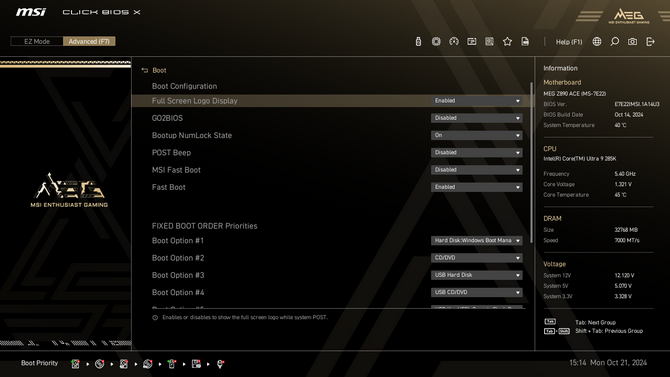Click the MSI logo at top left
The image size is (670, 377).
pyautogui.click(x=31, y=12)
